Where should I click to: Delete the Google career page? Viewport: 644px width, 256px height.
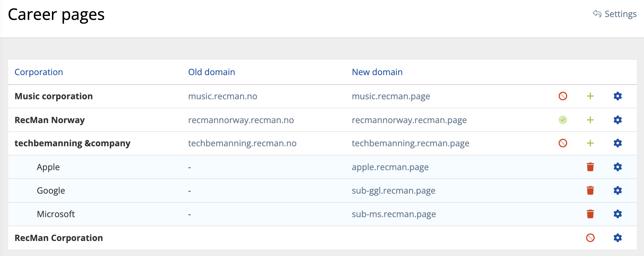(590, 190)
